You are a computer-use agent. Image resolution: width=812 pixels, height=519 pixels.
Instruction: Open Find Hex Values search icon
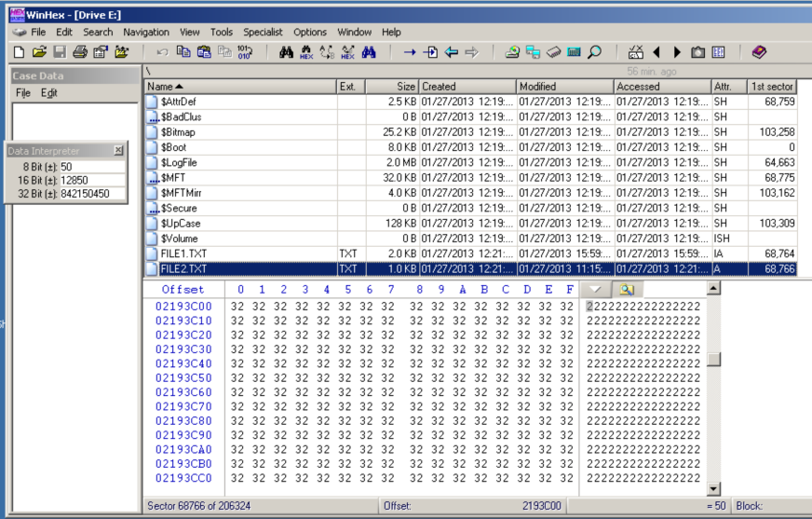tap(306, 52)
